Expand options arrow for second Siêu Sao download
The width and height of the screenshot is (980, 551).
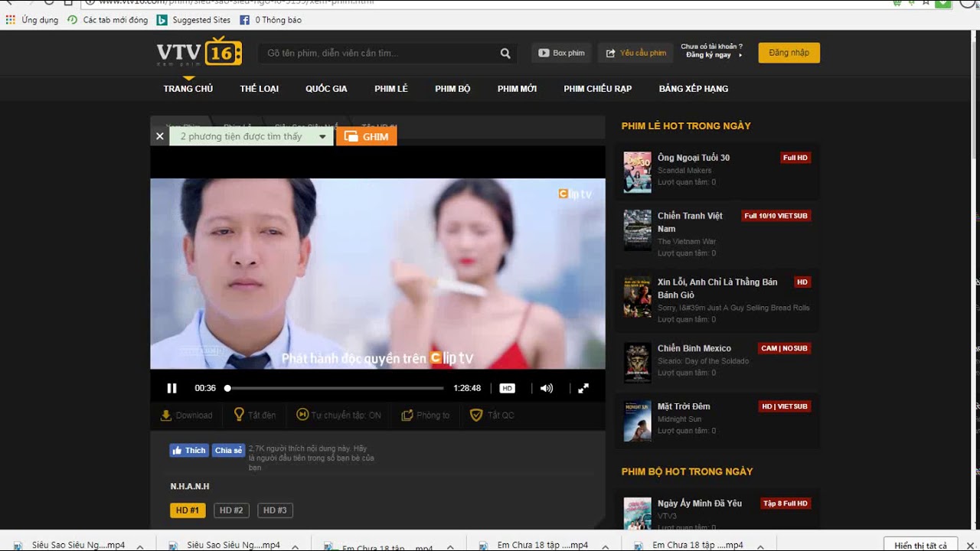(296, 546)
